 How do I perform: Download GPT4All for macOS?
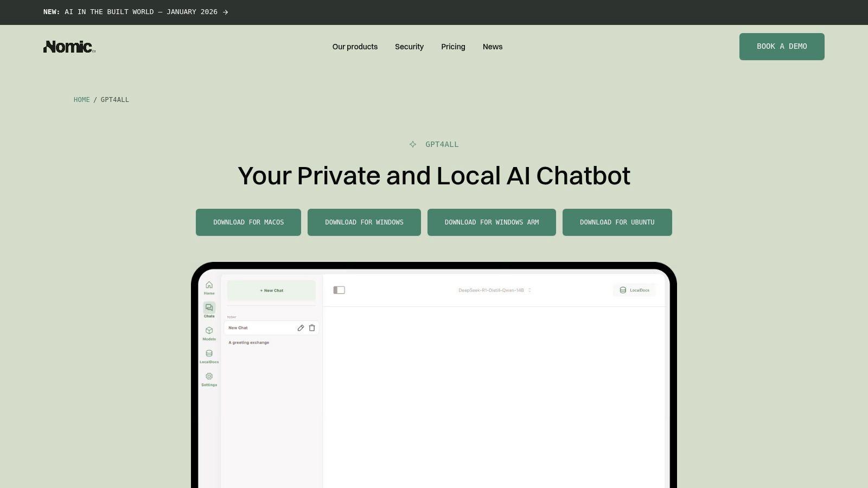tap(248, 222)
